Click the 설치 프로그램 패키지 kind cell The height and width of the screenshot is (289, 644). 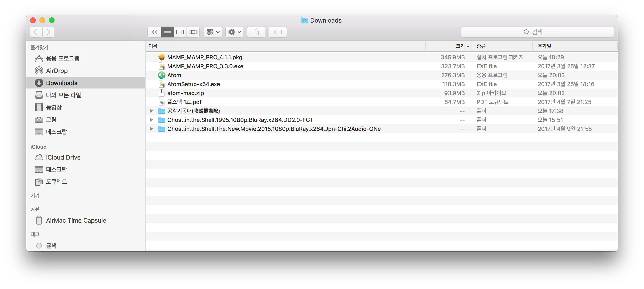(500, 57)
